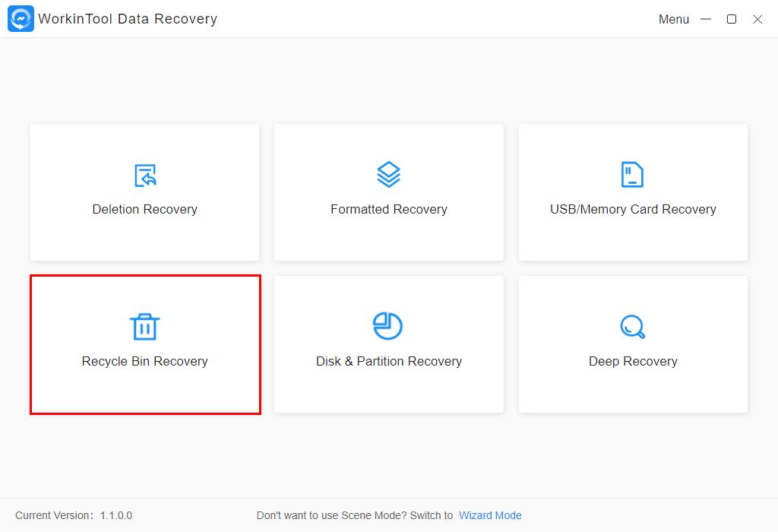Screen dimensions: 778x532
Task: Click the Disk & Partition Recovery pie icon
Action: click(x=387, y=326)
